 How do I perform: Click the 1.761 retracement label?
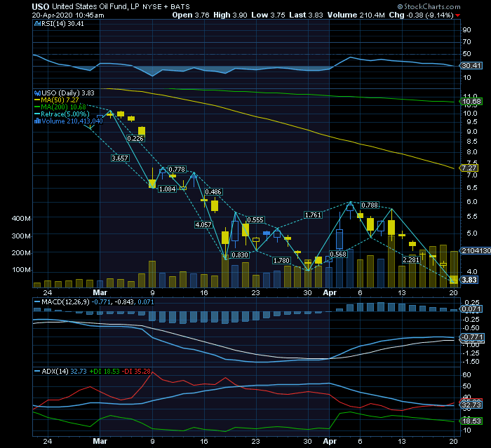pyautogui.click(x=312, y=215)
